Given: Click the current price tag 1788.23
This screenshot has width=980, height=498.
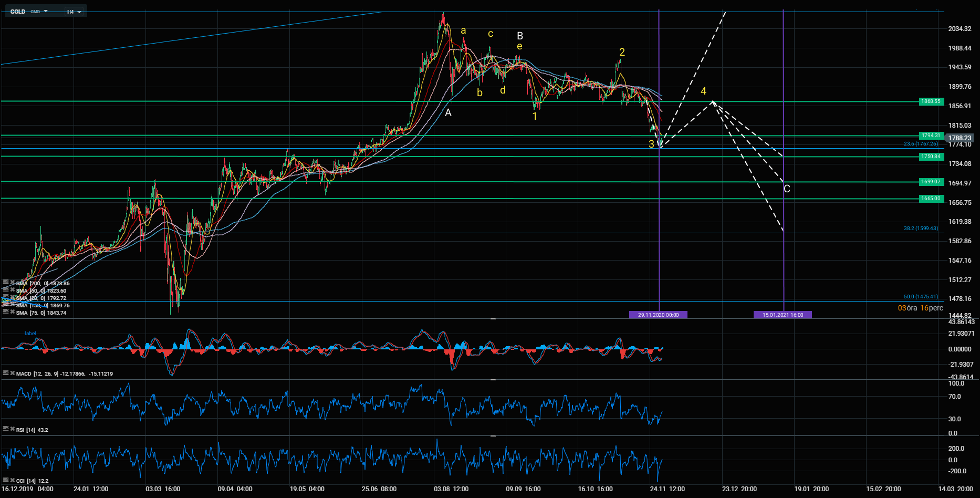Looking at the screenshot, I should [x=960, y=138].
